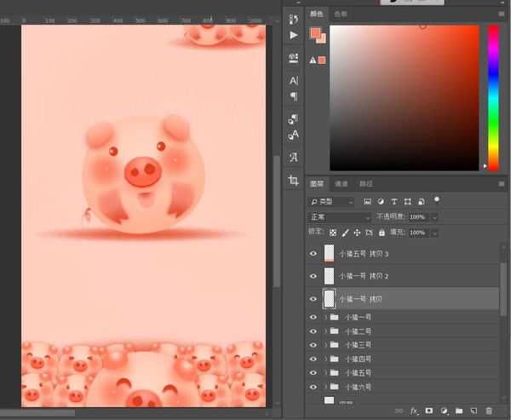Image resolution: width=511 pixels, height=420 pixels.
Task: Open the Character Styles panel icon
Action: pos(293,135)
